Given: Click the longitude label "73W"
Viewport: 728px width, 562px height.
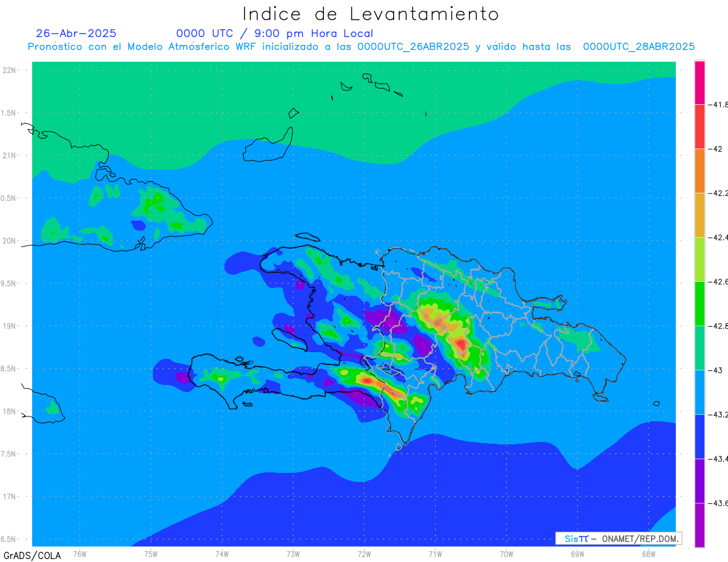Looking at the screenshot, I should 293,554.
